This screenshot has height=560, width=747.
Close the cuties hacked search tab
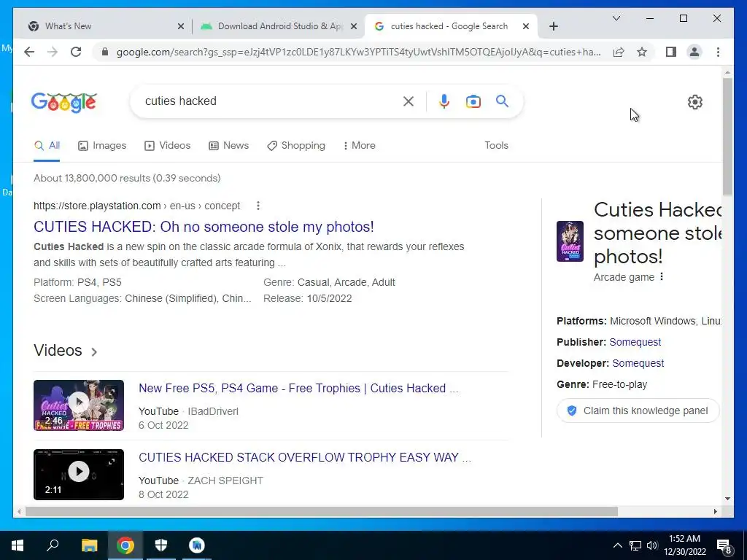525,26
